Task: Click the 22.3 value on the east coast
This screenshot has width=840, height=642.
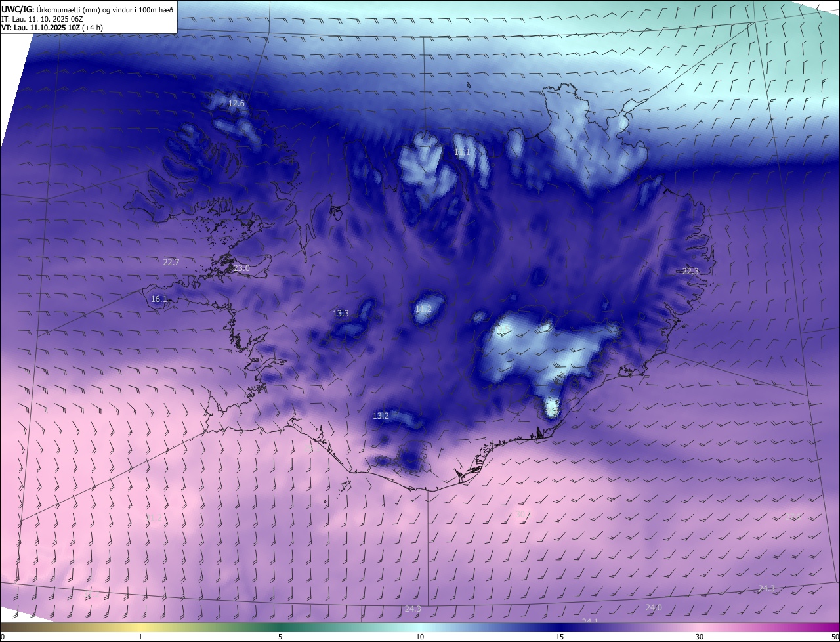Action: click(x=691, y=272)
